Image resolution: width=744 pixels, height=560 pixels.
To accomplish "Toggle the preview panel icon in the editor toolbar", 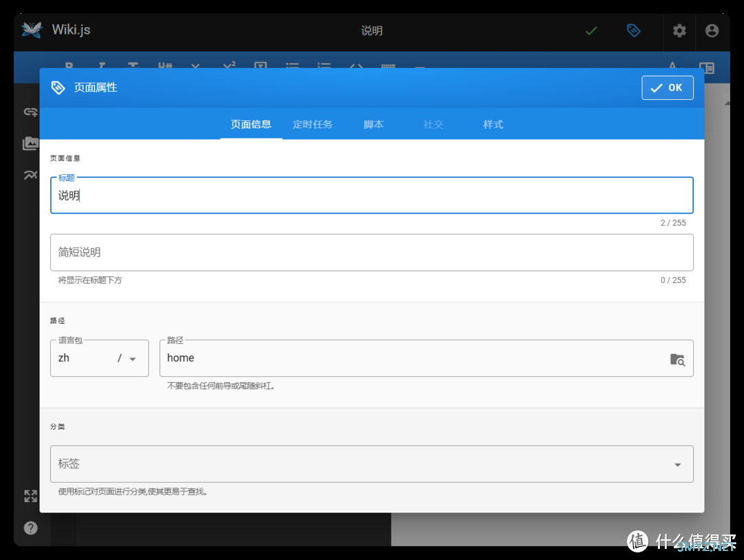I will 707,68.
